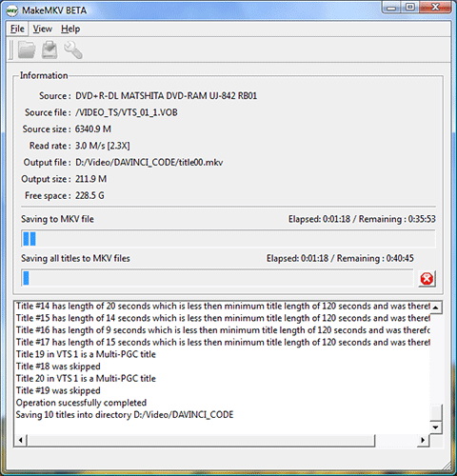The height and width of the screenshot is (476, 457).
Task: Click the log vertical scrollbar thumb
Action: (x=436, y=412)
